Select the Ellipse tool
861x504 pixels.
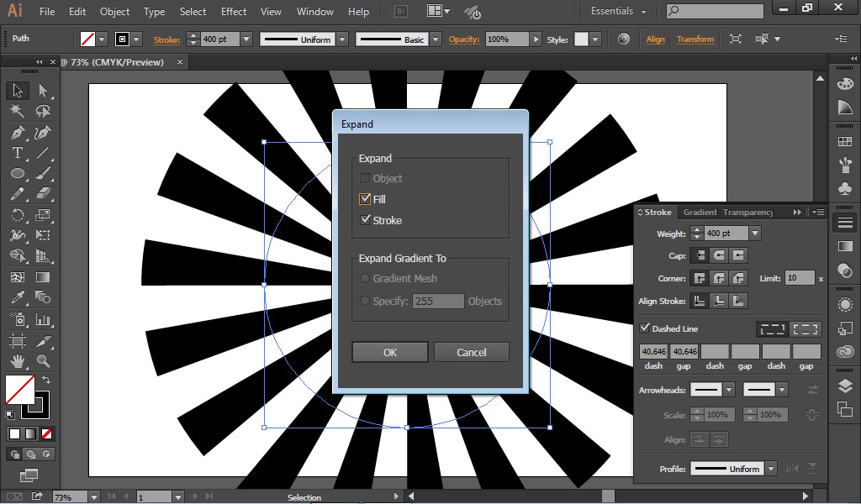pyautogui.click(x=18, y=173)
